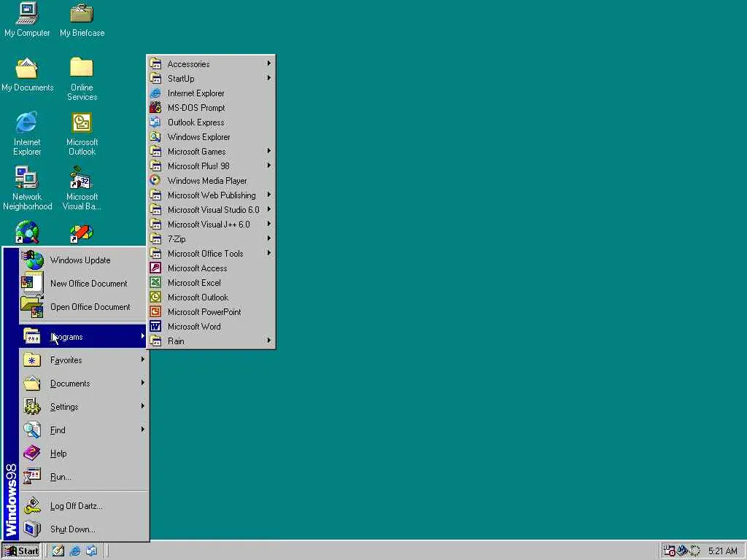Viewport: 747px width, 560px height.
Task: Click the Start button
Action: click(x=21, y=551)
